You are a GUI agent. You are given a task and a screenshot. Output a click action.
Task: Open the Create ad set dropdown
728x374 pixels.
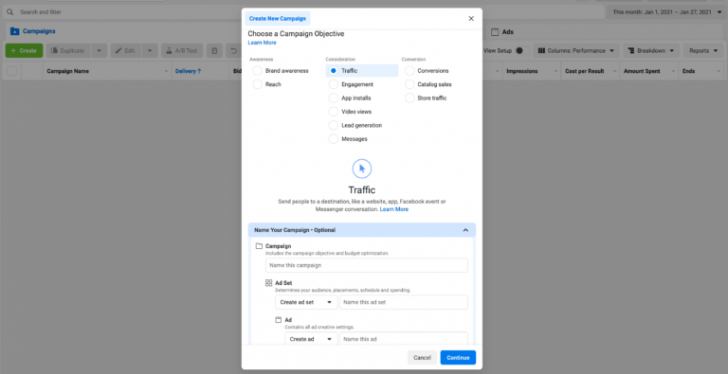[306, 302]
